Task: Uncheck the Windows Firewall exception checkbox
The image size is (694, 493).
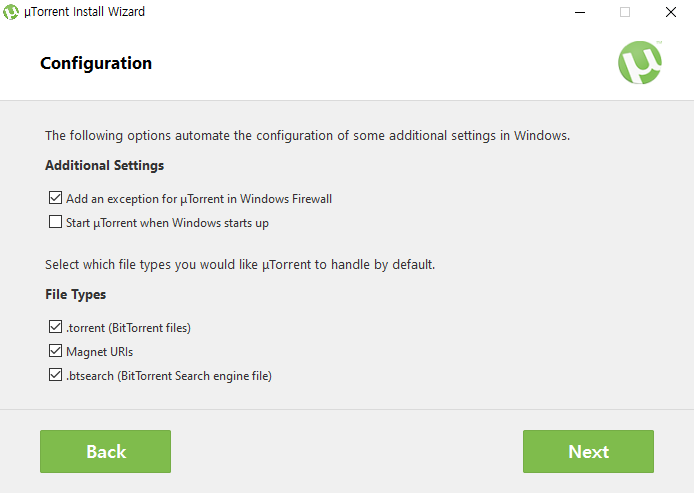Action: point(55,199)
